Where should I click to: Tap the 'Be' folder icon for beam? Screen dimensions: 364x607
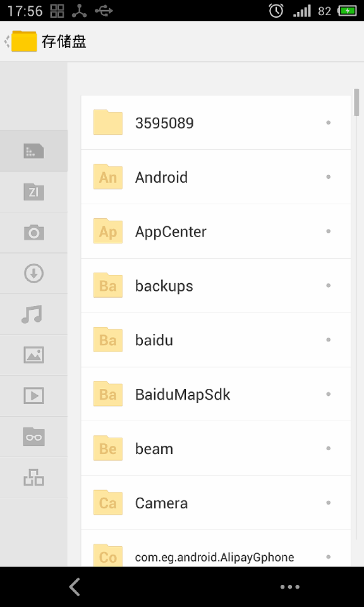pyautogui.click(x=108, y=448)
